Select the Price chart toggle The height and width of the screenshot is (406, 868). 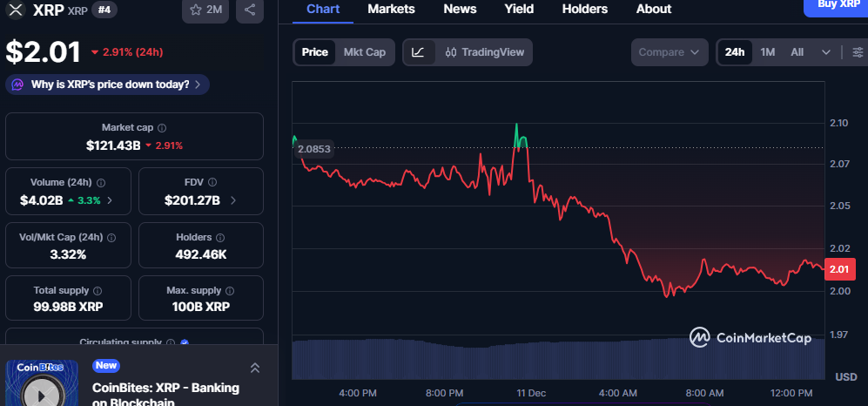point(314,52)
